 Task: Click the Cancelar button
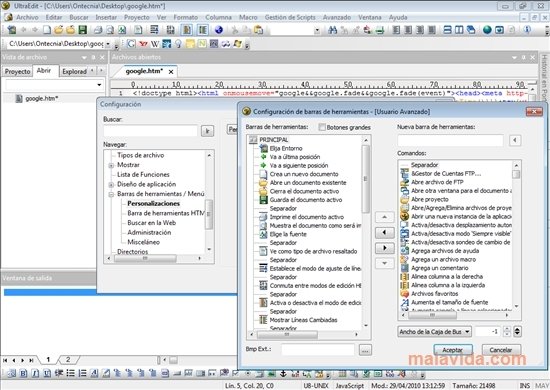[501, 350]
